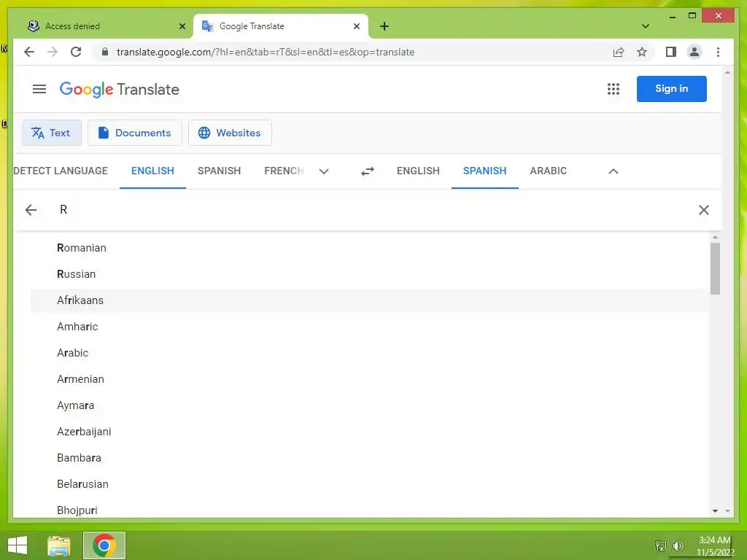Select English as target language
Image resolution: width=747 pixels, height=560 pixels.
tap(418, 171)
